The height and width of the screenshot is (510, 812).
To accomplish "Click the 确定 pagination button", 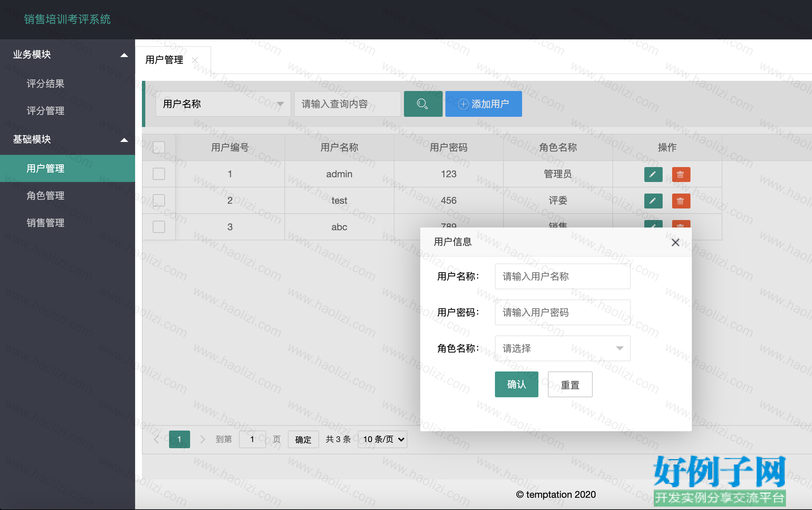I will [303, 439].
